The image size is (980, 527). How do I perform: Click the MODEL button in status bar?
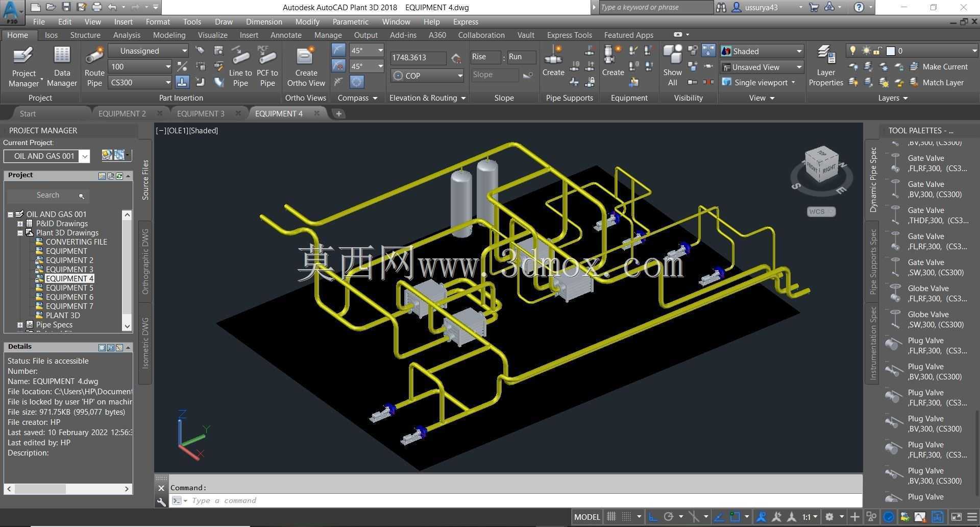587,517
